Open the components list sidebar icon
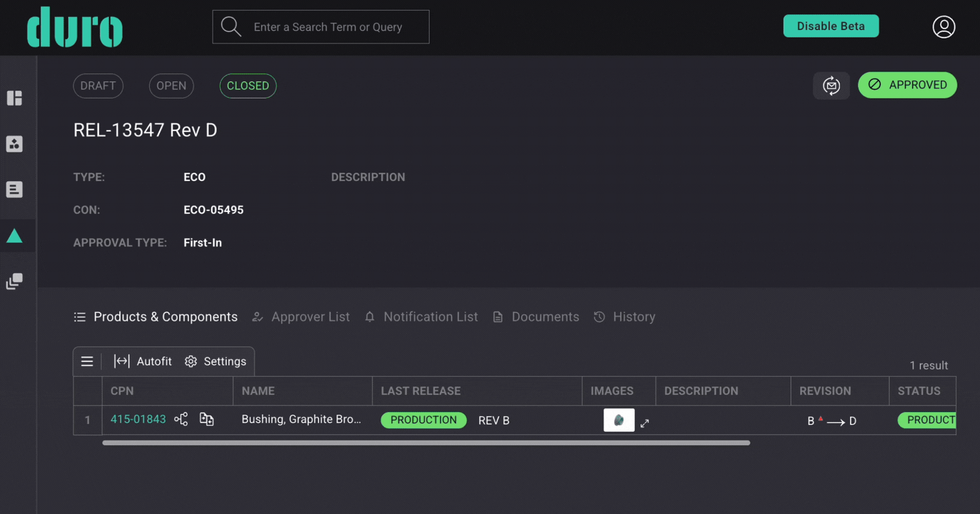Screen dimensions: 980x514 [15, 189]
